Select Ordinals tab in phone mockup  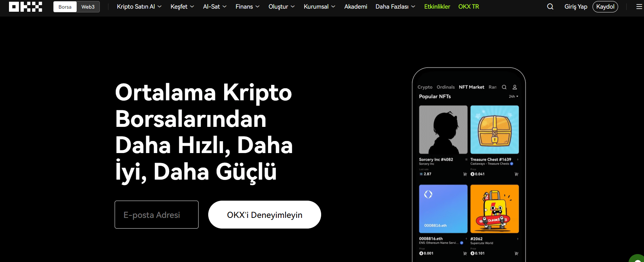[x=445, y=87]
